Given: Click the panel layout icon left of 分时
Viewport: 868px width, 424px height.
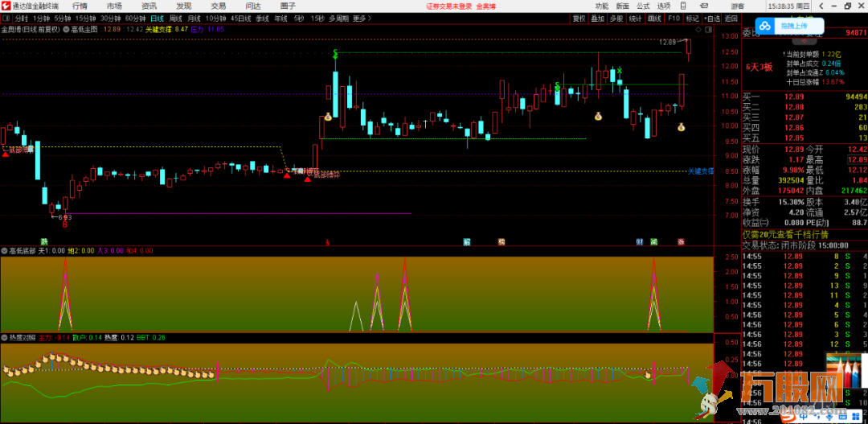Looking at the screenshot, I should coord(6,18).
